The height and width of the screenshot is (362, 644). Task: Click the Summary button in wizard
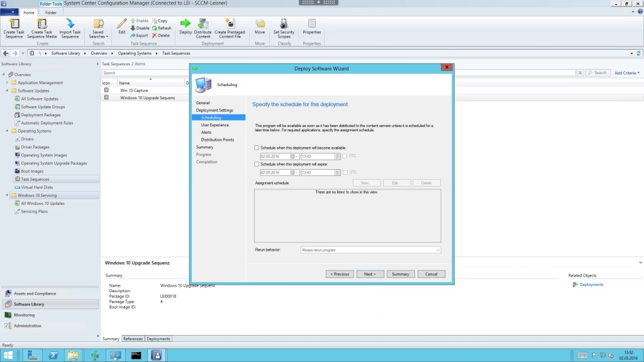[401, 274]
